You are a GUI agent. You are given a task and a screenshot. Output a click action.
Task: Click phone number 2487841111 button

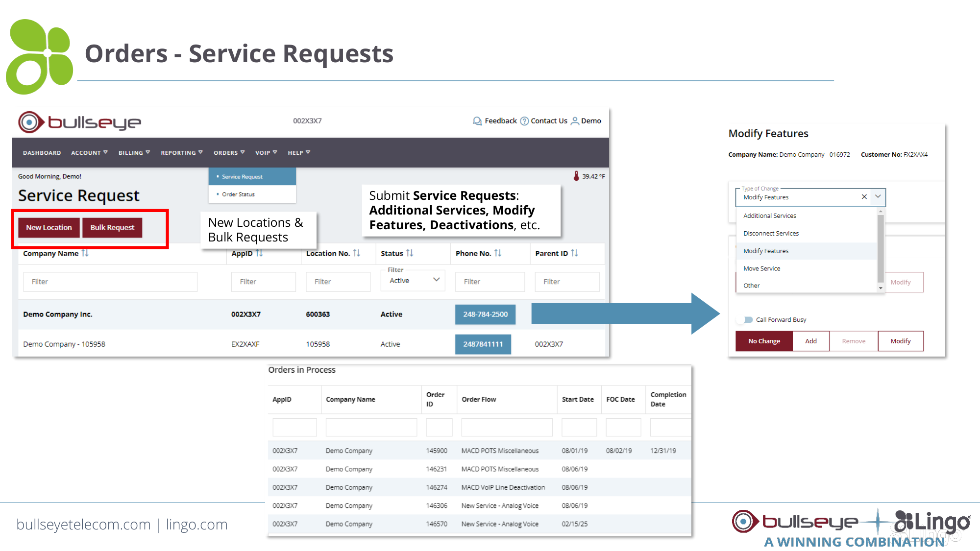483,344
